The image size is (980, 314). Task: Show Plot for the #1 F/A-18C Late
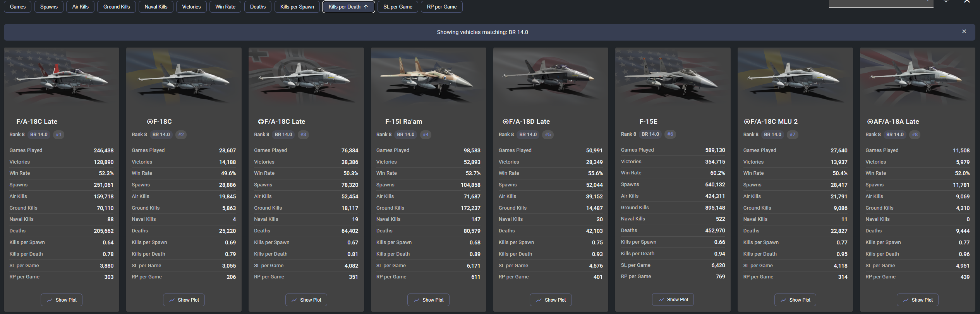click(62, 300)
